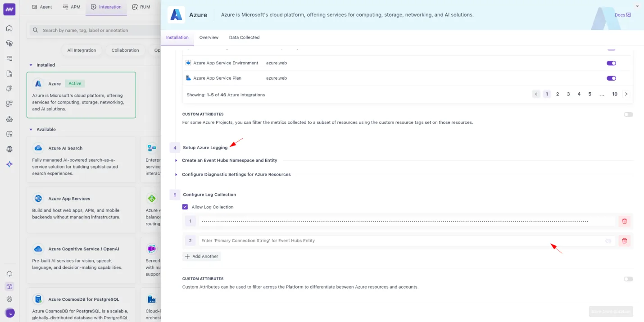Image resolution: width=644 pixels, height=322 pixels.
Task: Click the Azure CosmosDB for PostgreSQL card icon
Action: click(x=38, y=299)
